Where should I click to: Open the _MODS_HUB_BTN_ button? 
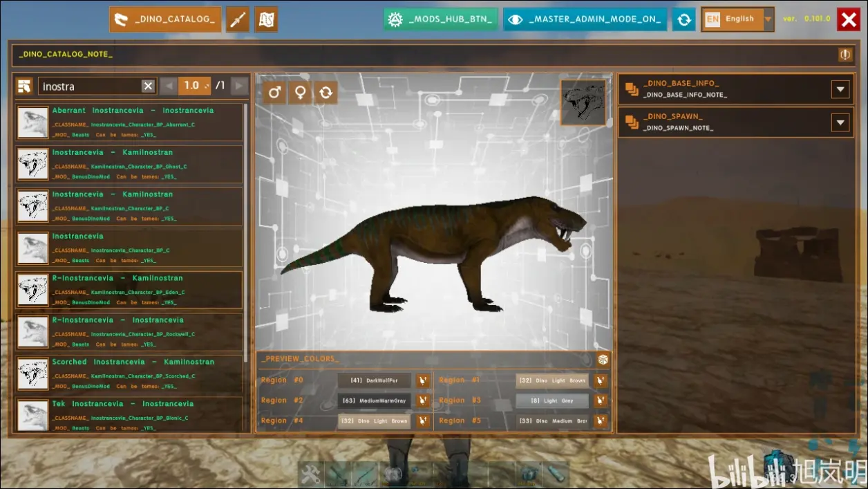tap(440, 19)
